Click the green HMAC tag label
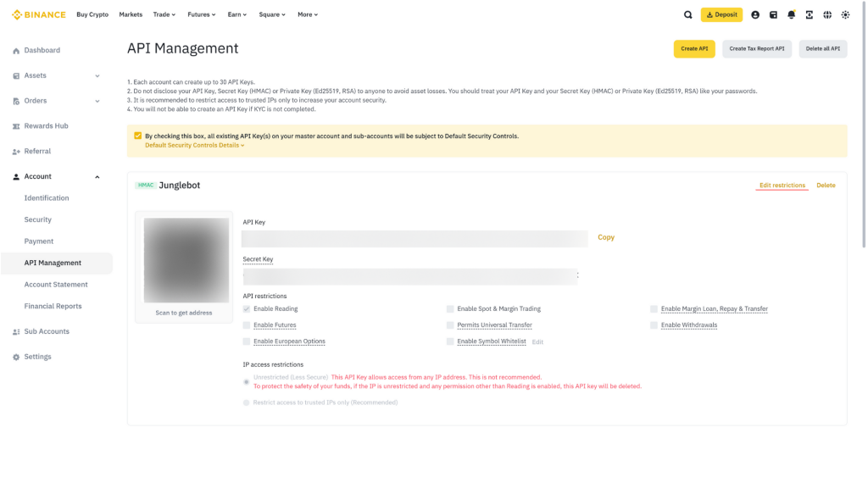This screenshot has height=488, width=868. pos(146,186)
